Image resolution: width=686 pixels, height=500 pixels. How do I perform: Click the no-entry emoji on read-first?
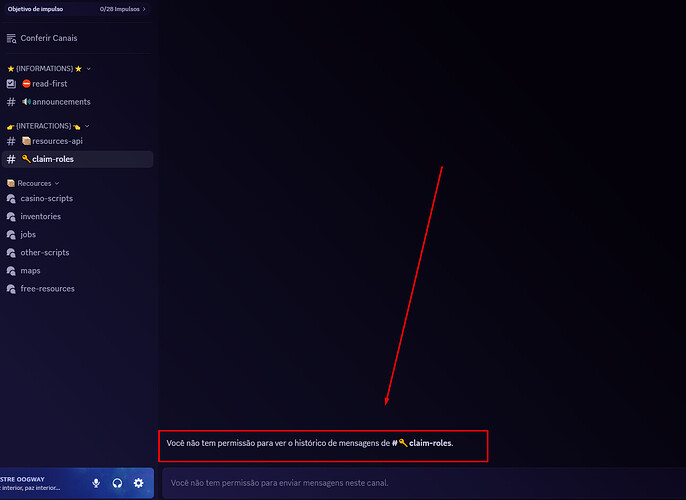(x=26, y=83)
